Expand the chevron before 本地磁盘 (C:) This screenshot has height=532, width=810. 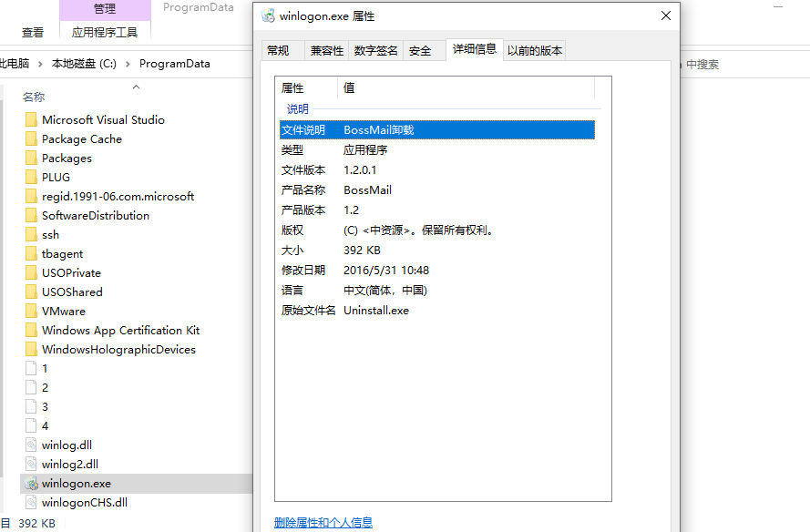coord(40,64)
